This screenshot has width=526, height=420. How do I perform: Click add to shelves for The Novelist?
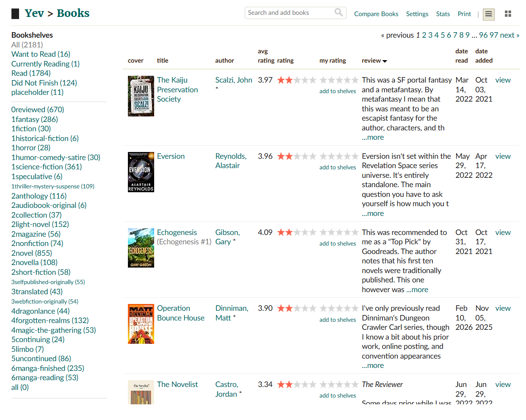pos(338,395)
